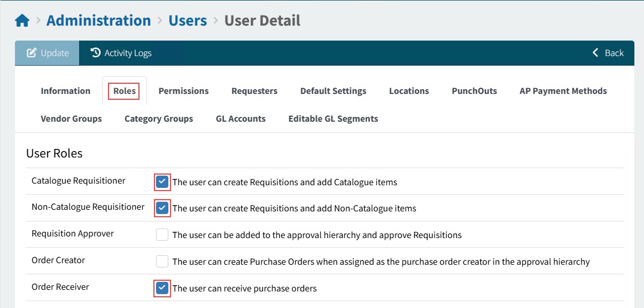This screenshot has height=308, width=644.
Task: Open the Locations tab
Action: (x=408, y=91)
